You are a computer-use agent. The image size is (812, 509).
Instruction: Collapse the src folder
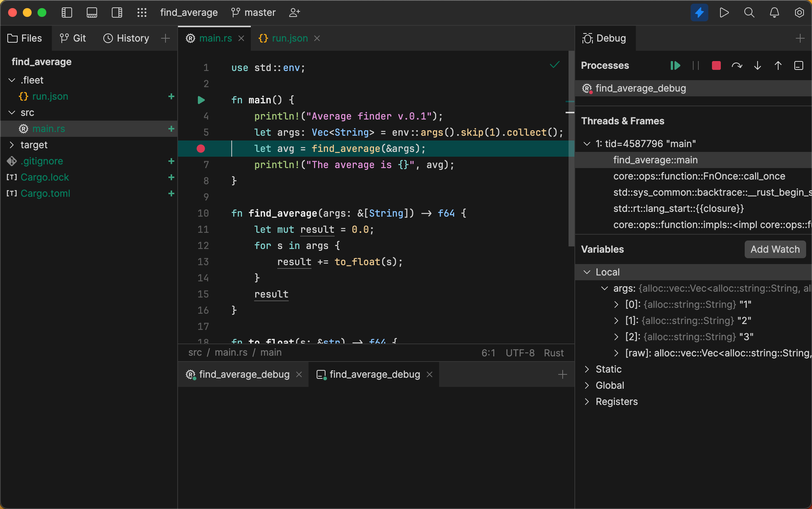tap(11, 113)
